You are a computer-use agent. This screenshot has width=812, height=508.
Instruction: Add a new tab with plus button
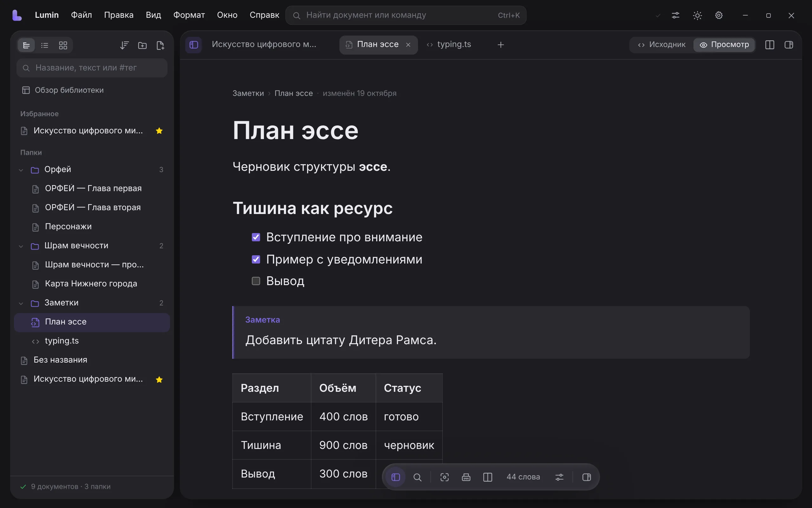coord(501,45)
